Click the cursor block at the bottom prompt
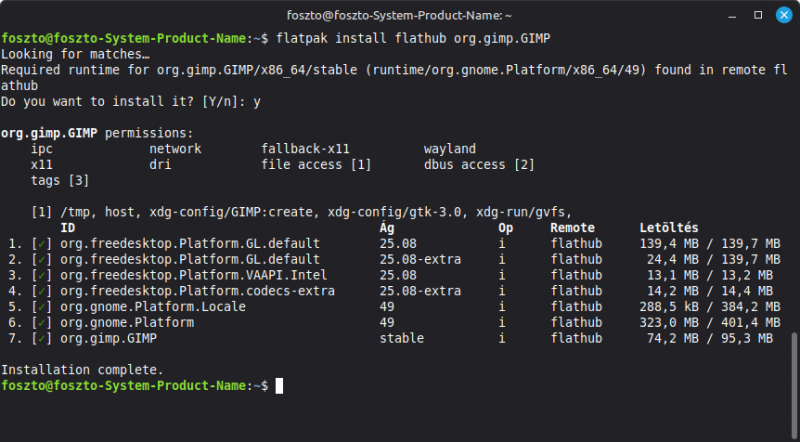The image size is (800, 442). pyautogui.click(x=279, y=386)
